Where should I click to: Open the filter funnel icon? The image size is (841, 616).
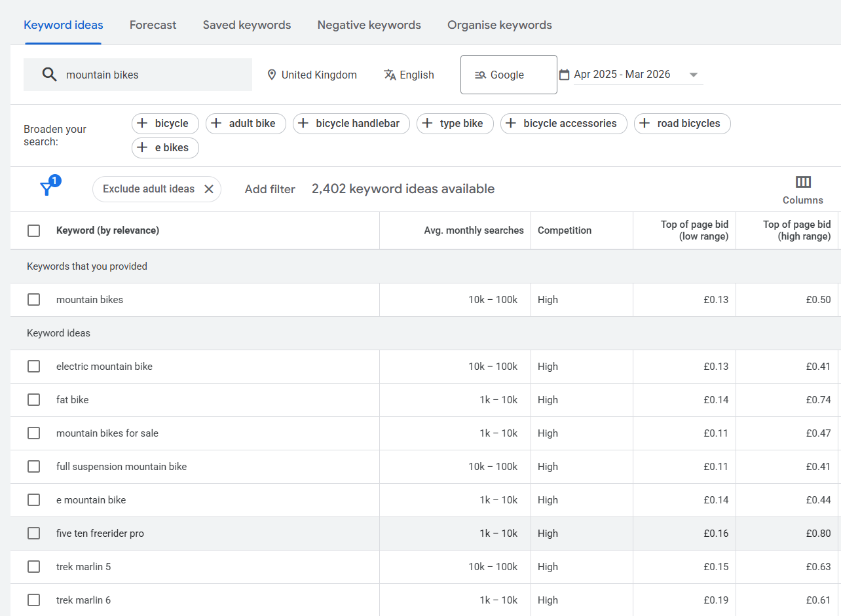point(46,189)
